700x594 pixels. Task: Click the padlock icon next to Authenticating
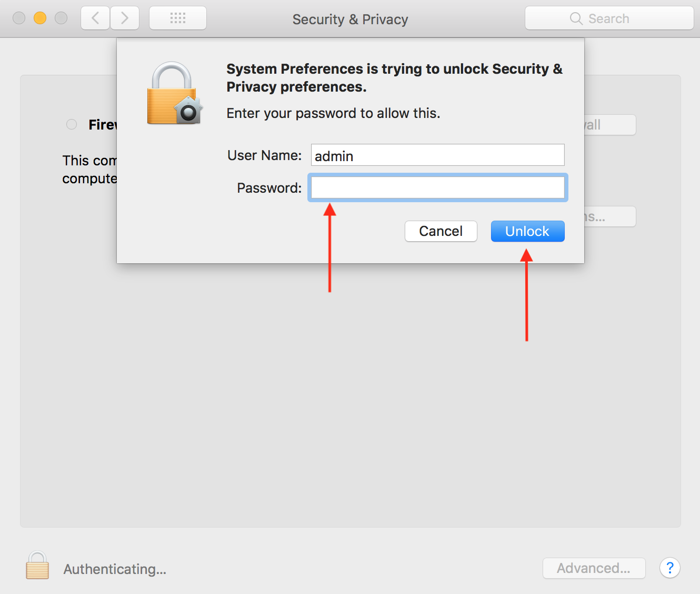coord(37,566)
